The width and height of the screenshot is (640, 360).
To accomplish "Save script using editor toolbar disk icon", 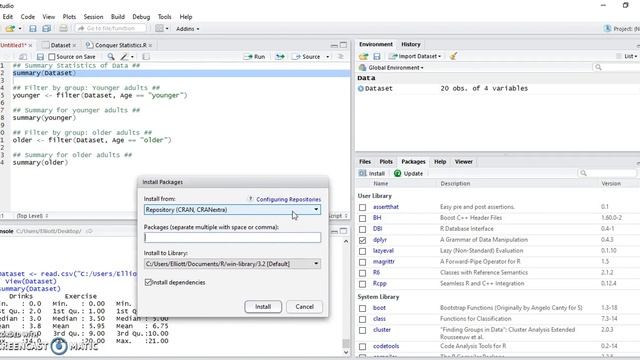I will tap(40, 57).
